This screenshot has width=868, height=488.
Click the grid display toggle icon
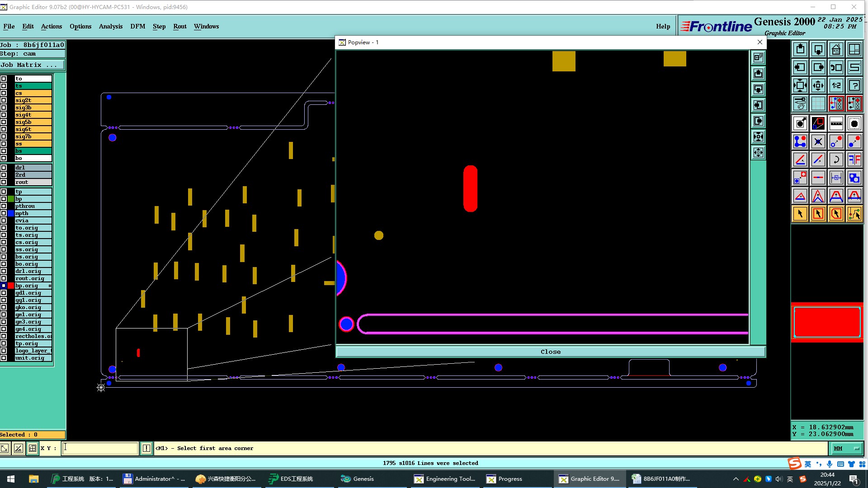(818, 103)
